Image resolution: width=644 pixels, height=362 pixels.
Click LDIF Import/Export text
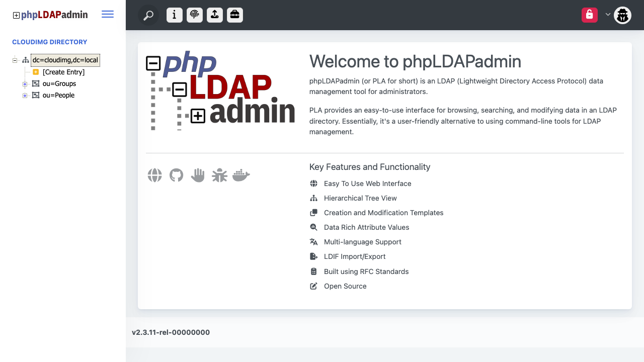coord(355,256)
